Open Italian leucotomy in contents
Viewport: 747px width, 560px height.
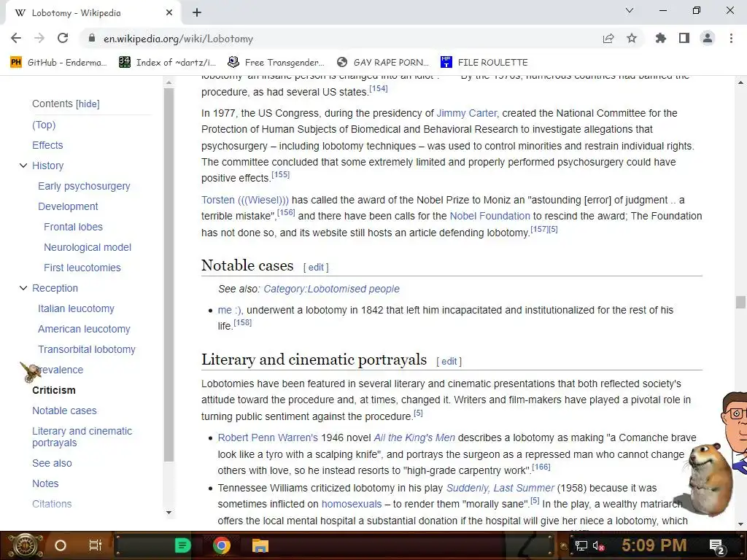(76, 308)
